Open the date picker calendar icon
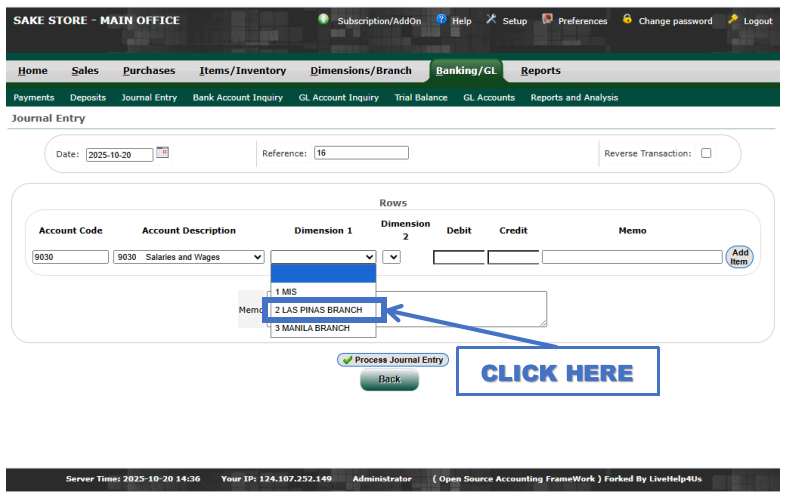 163,153
